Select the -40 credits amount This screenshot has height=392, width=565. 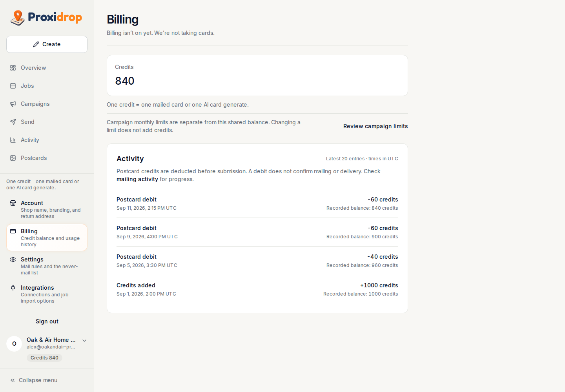[383, 257]
